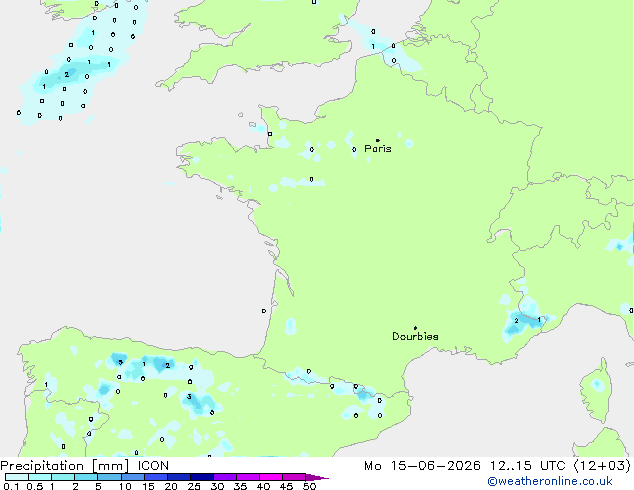Click the 45 mm magenta legend swatch
634x490 pixels.
coord(294,477)
